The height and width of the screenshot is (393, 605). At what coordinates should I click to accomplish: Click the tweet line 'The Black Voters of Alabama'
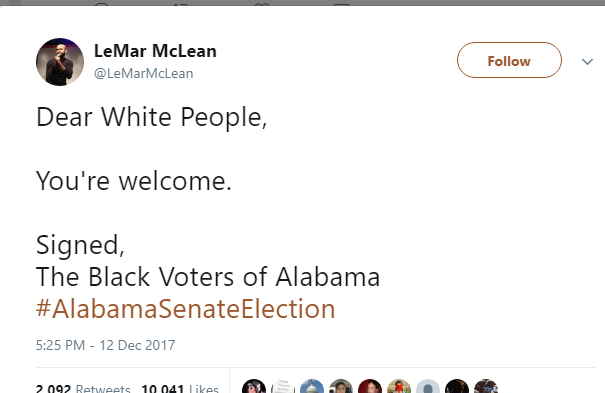click(208, 277)
